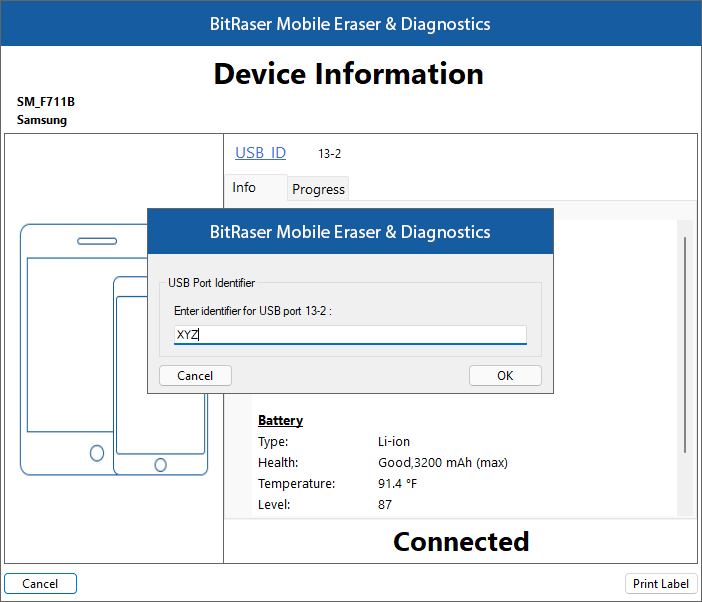Click the USB ID value 13-2
Image resolution: width=702 pixels, height=602 pixels.
(x=330, y=154)
